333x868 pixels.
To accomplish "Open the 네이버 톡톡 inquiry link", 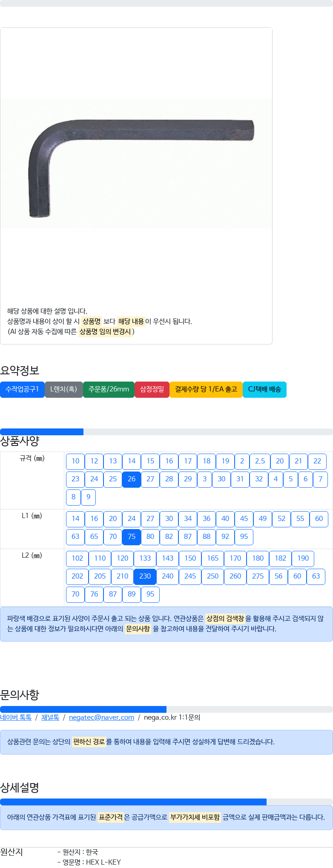I will (16, 718).
